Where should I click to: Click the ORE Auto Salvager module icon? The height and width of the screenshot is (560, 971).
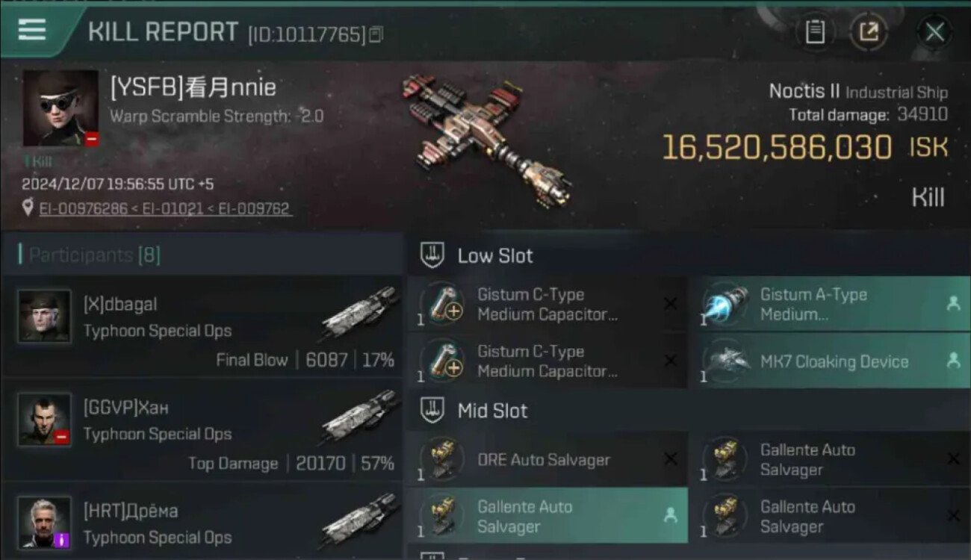point(442,459)
